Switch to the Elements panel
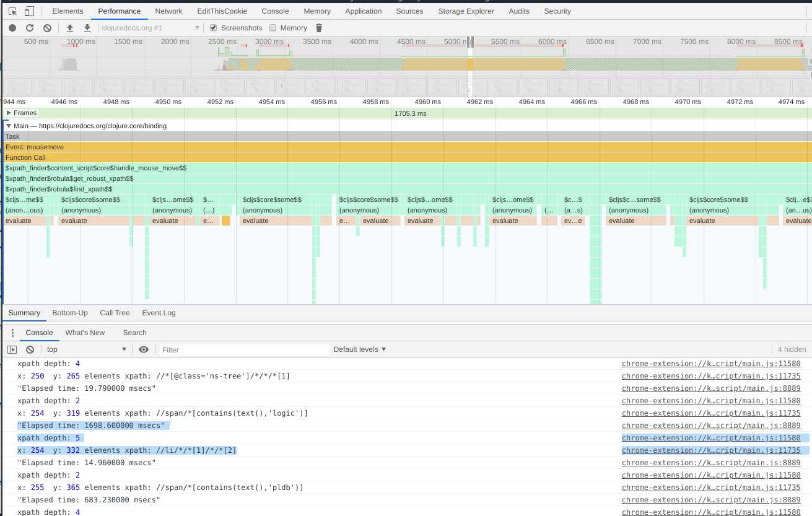 (x=68, y=11)
